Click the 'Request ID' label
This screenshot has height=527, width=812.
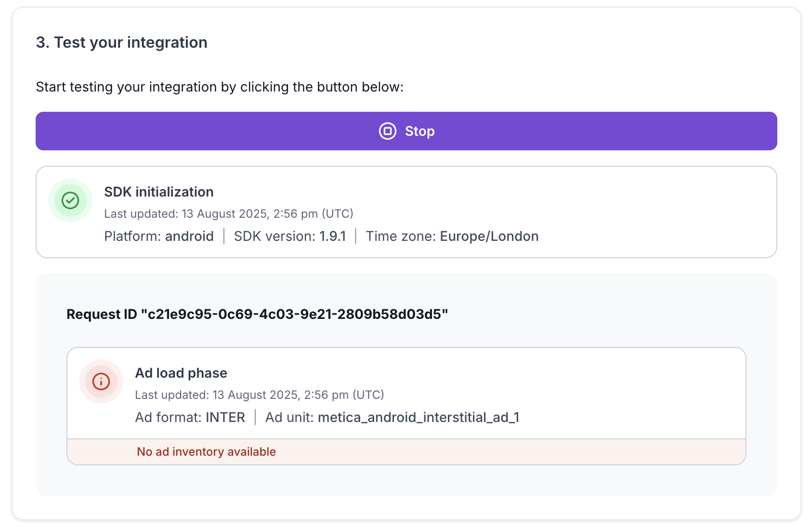[x=102, y=314]
